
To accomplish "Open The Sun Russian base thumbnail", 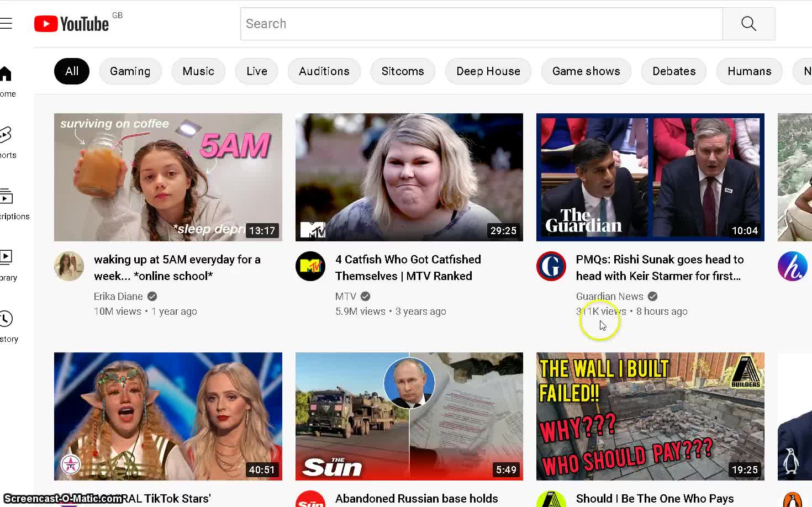I will point(409,416).
